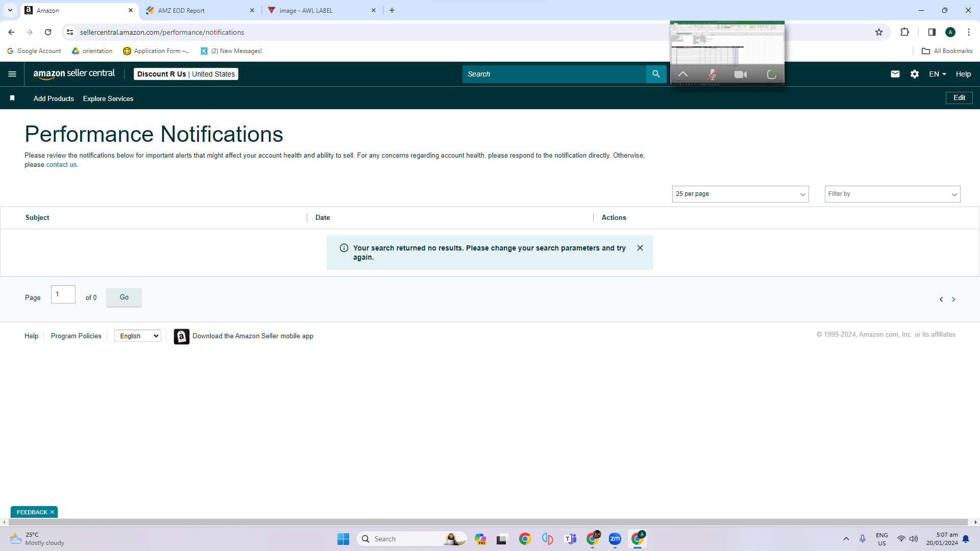
Task: Close the FEEDBACK tab
Action: point(52,512)
